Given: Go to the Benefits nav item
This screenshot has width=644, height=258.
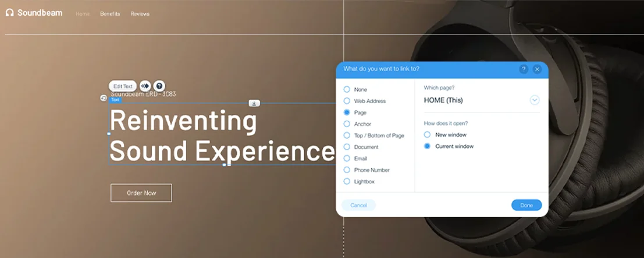Looking at the screenshot, I should (110, 13).
